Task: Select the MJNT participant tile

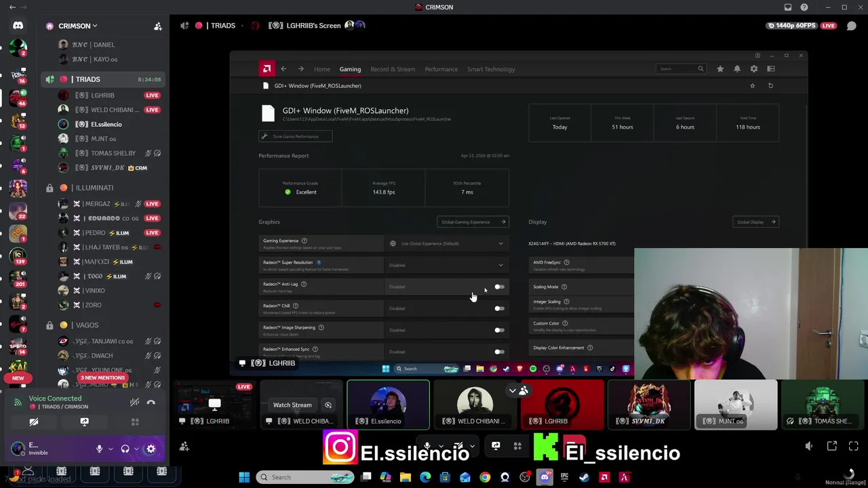Action: 736,405
